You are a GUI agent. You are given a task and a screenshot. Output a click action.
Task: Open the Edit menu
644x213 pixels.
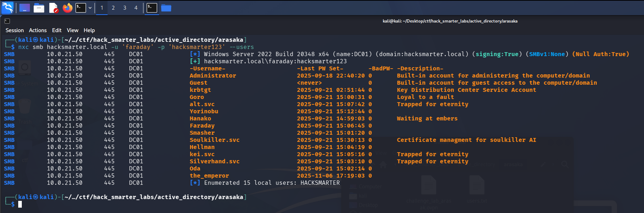(57, 30)
